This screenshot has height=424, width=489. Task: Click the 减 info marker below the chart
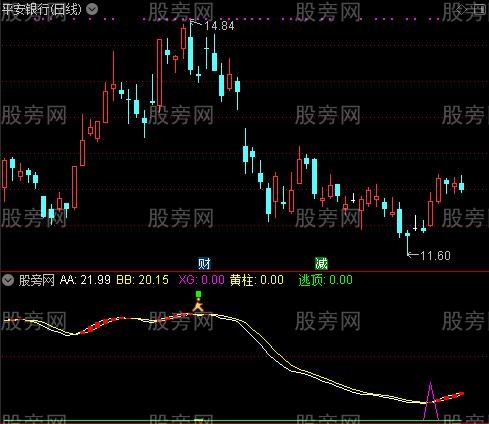coord(321,264)
